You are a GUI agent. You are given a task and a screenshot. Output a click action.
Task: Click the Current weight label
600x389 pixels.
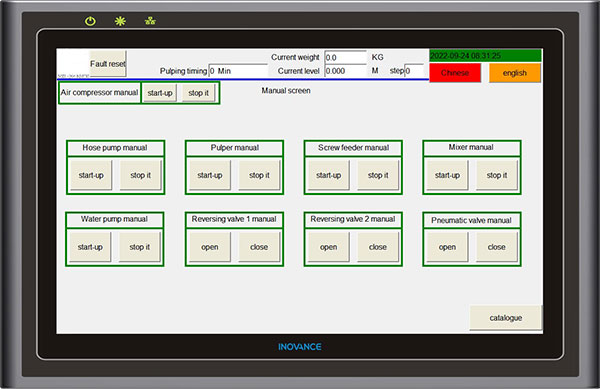[295, 57]
